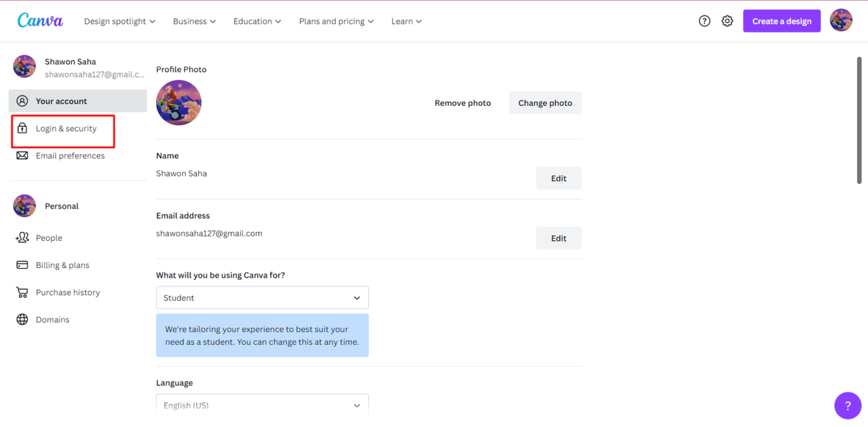Click the Email preferences envelope icon
Viewport: 868px width, 427px height.
point(22,155)
